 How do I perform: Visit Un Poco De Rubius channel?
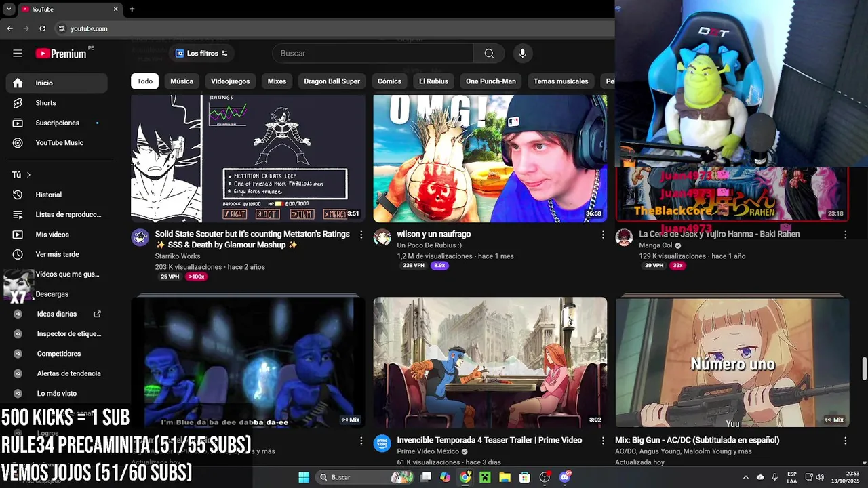429,245
